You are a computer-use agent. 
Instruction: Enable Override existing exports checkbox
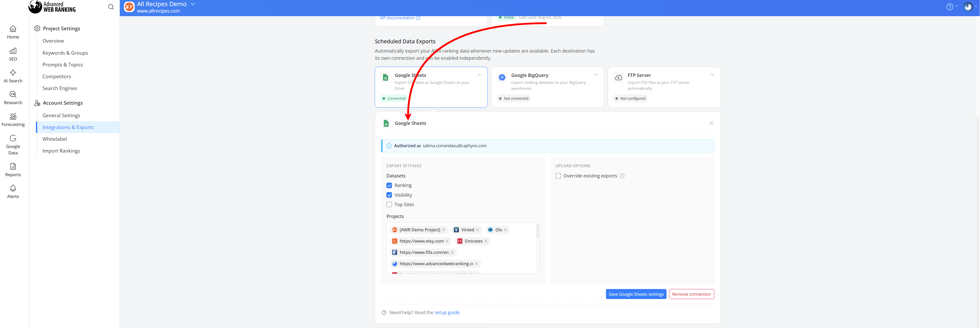pos(558,176)
